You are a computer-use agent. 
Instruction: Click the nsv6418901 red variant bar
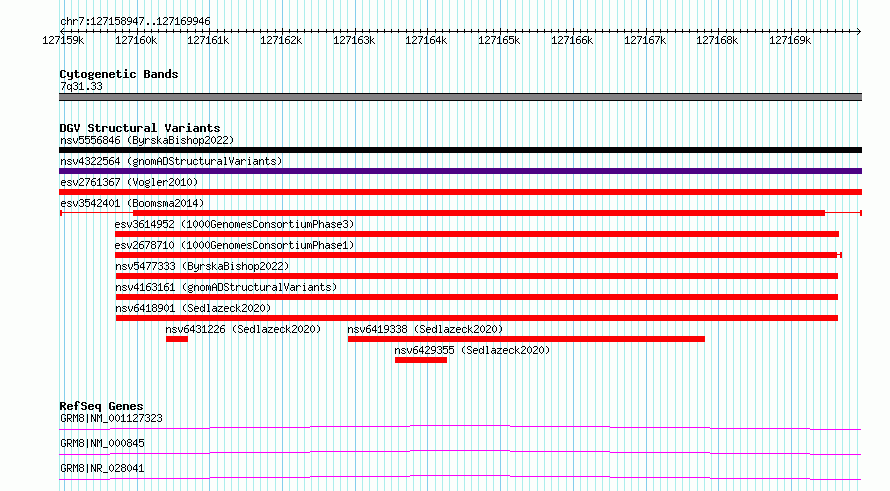(477, 318)
